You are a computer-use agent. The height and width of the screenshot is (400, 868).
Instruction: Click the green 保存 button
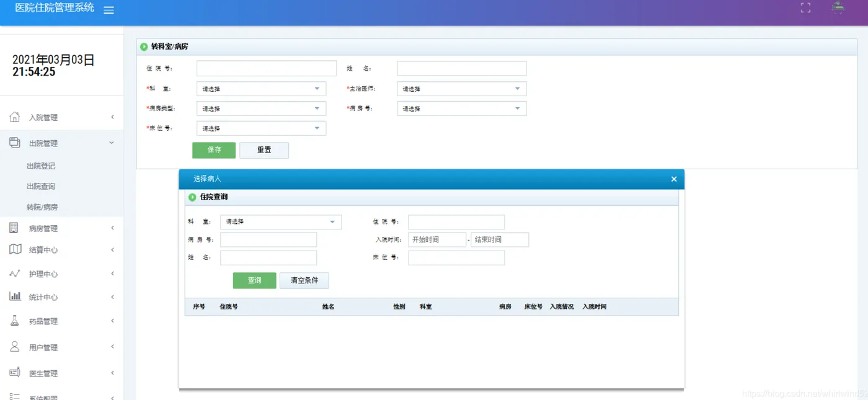214,150
